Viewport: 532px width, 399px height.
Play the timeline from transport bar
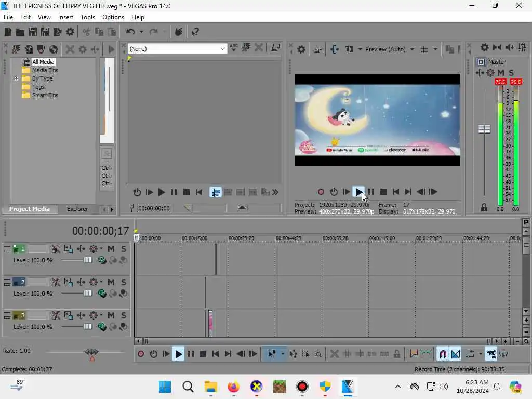click(178, 354)
